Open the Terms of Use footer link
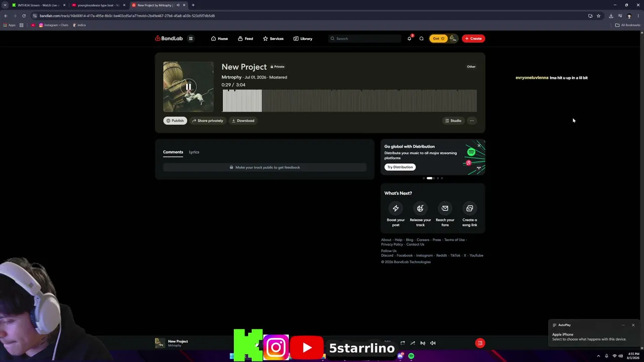Viewport: 644px width, 362px height. coord(454,240)
